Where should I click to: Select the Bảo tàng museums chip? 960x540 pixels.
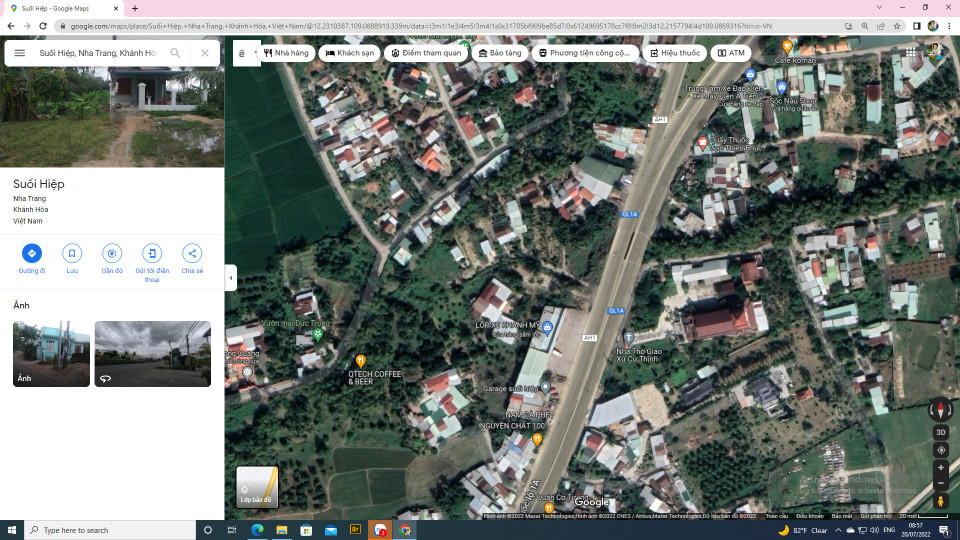pyautogui.click(x=500, y=53)
